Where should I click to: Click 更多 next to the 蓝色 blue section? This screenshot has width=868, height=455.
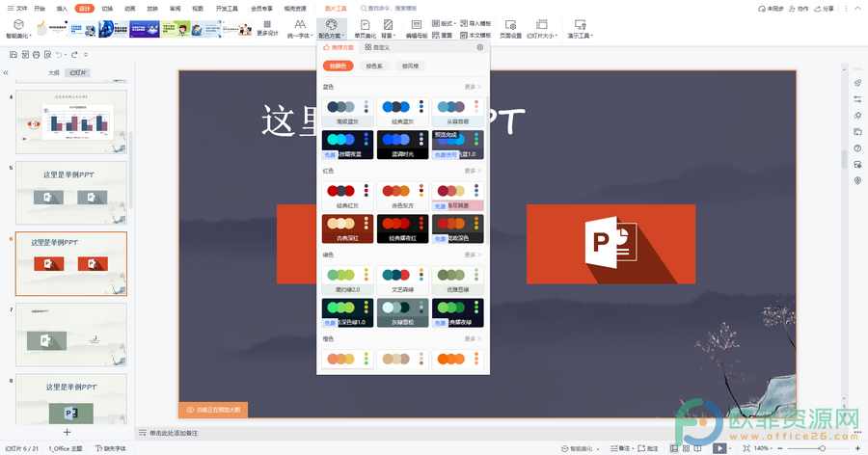pyautogui.click(x=473, y=87)
